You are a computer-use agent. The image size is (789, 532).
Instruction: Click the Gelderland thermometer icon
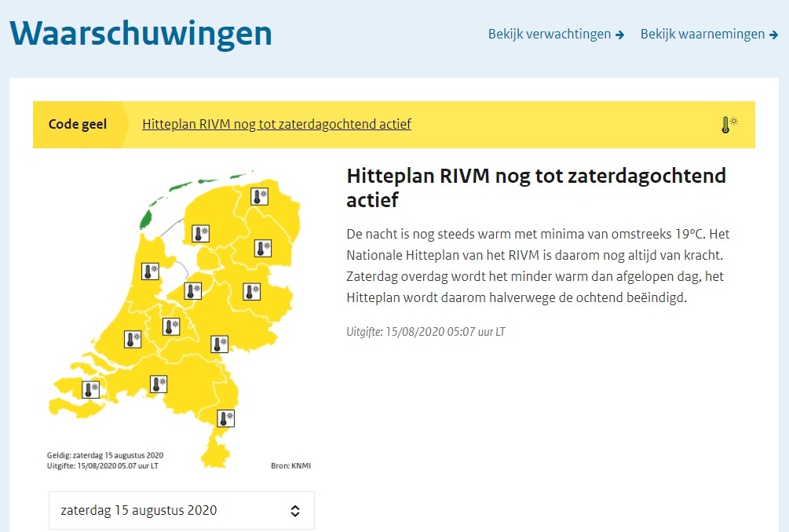[x=220, y=343]
